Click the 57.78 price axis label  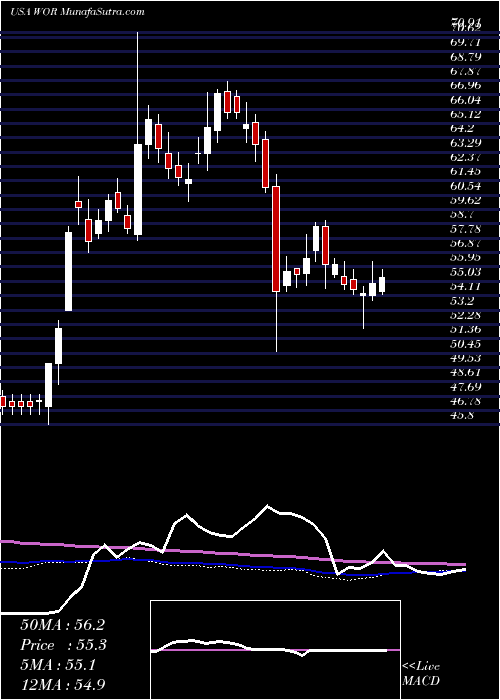465,229
